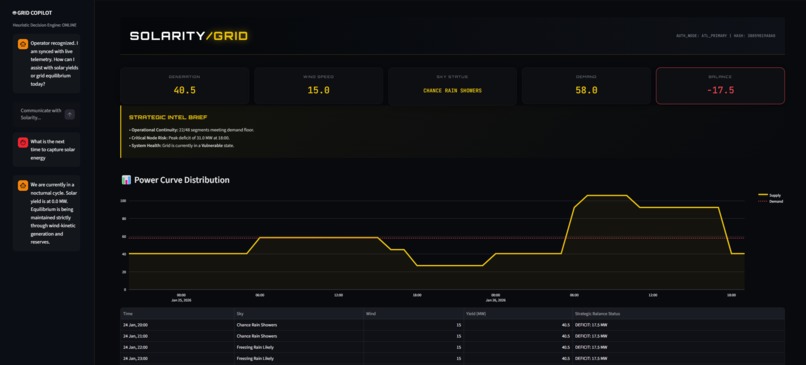Select the Sky Status Chance Rain Showers card
The image size is (806, 365).
452,86
